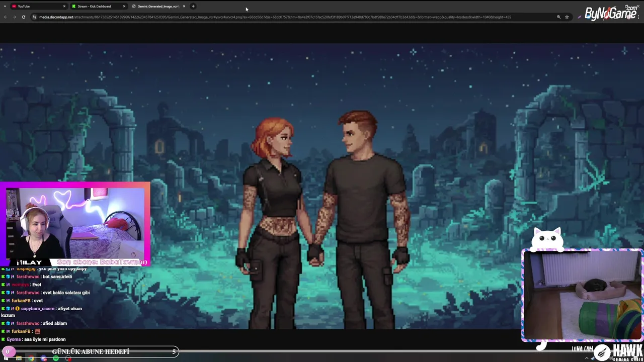Switch to the YouTube browser tab
The image size is (644, 362).
point(38,6)
